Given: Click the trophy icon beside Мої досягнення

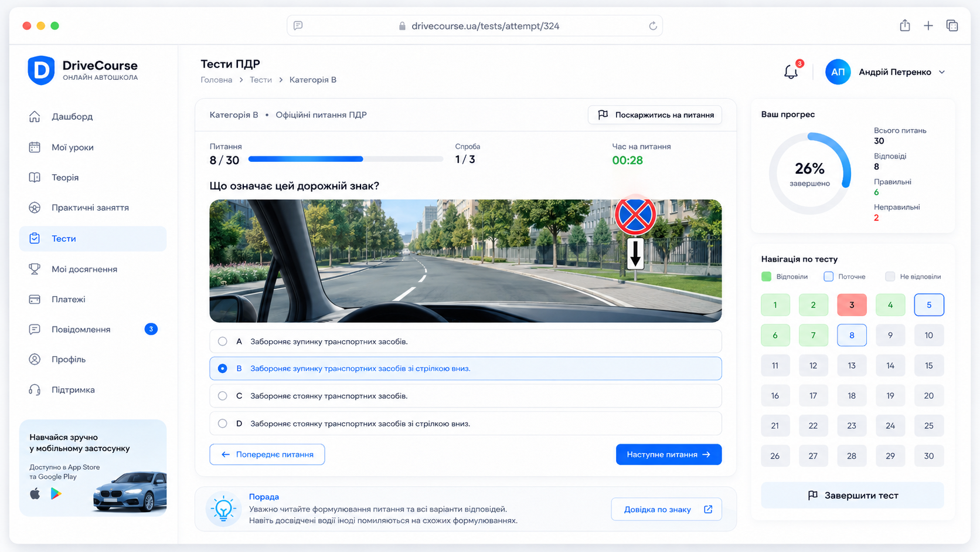Looking at the screenshot, I should coord(35,269).
